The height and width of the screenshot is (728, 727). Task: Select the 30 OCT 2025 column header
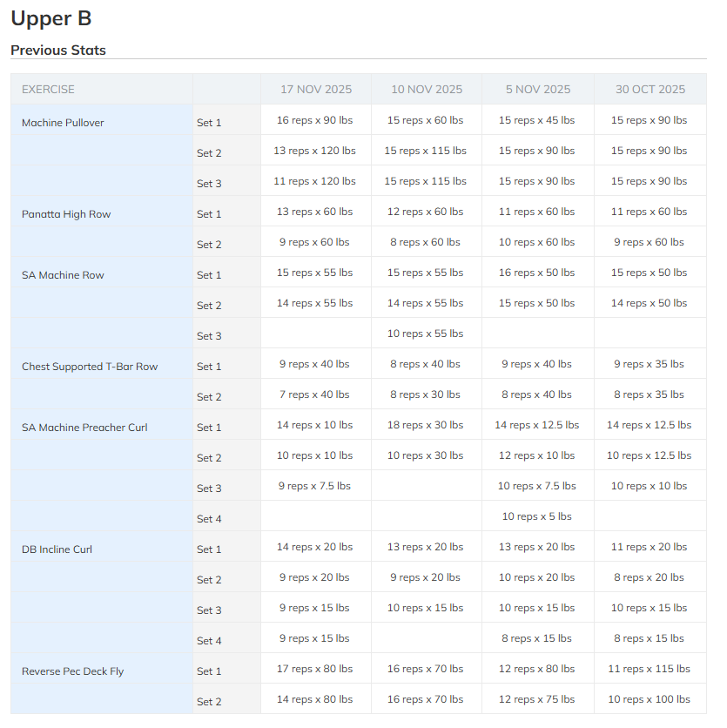(650, 90)
